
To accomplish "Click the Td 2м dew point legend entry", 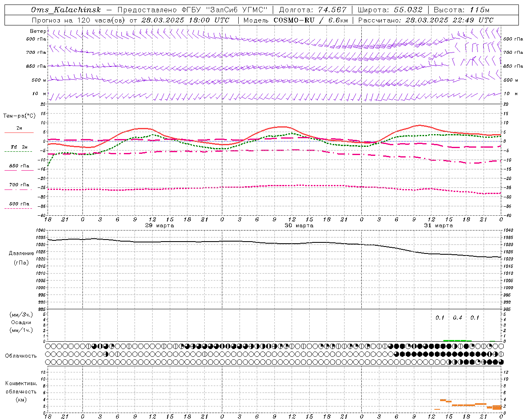I will 19,147.
